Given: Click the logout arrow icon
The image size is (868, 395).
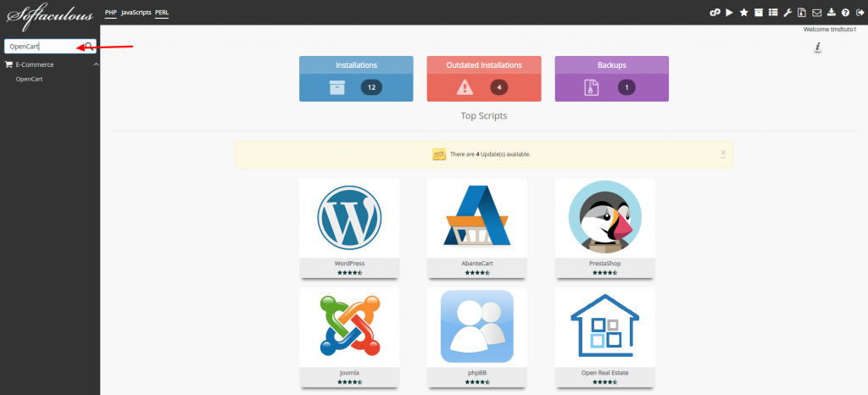Looking at the screenshot, I should [x=859, y=13].
